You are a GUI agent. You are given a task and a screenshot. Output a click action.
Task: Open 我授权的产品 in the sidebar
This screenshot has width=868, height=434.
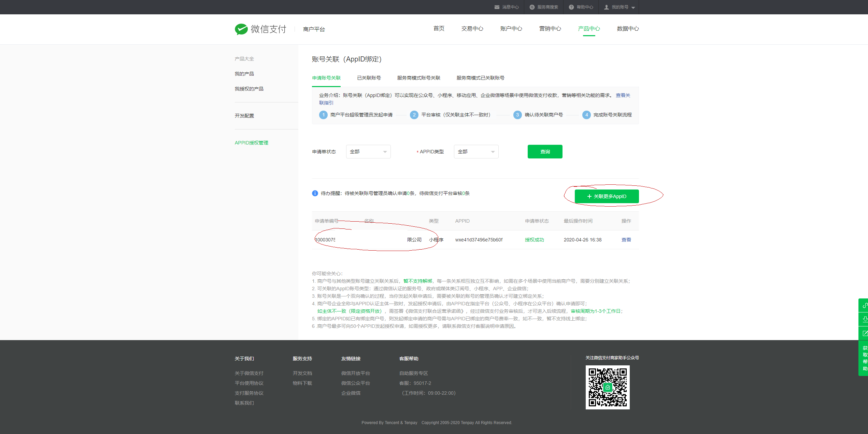pos(249,89)
